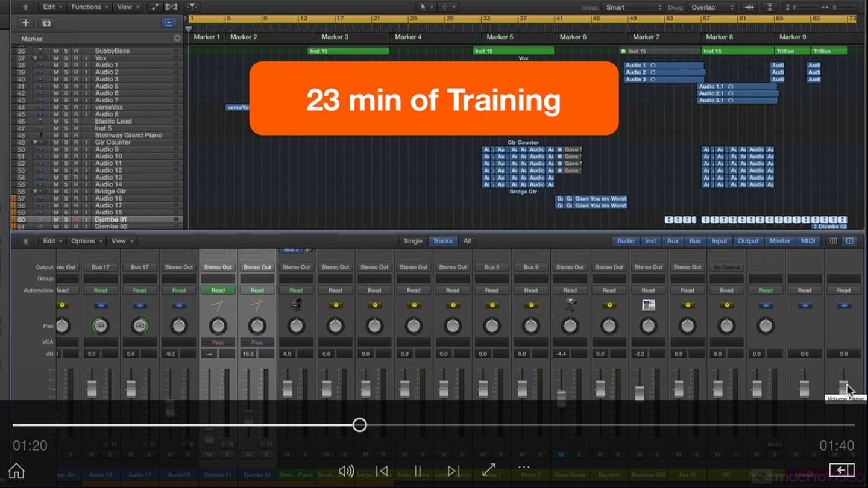Open the more options ellipsis menu

[524, 467]
